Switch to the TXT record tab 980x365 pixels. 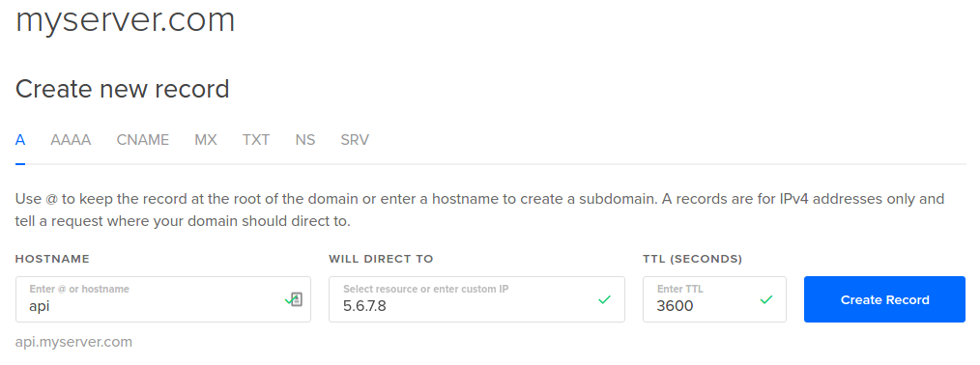click(x=256, y=140)
